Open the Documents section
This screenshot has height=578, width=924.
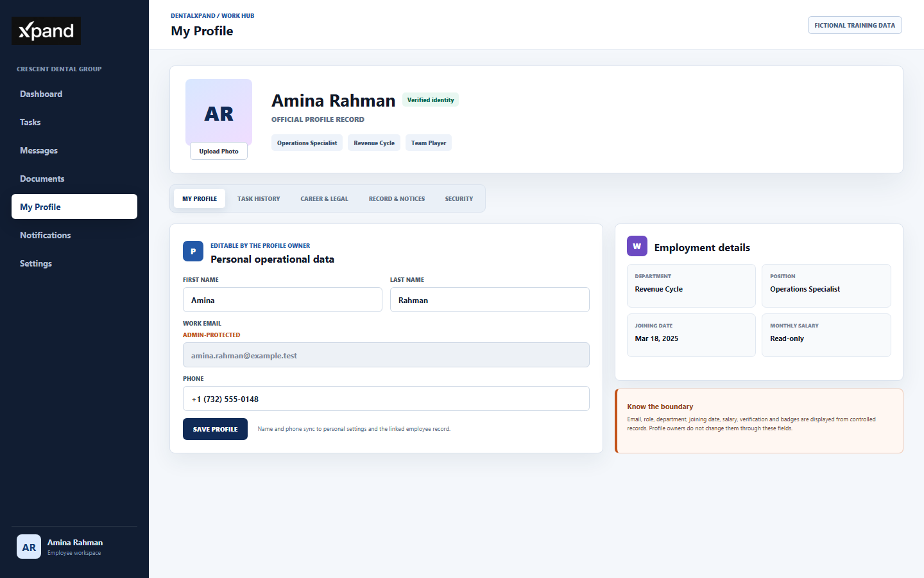(74, 179)
